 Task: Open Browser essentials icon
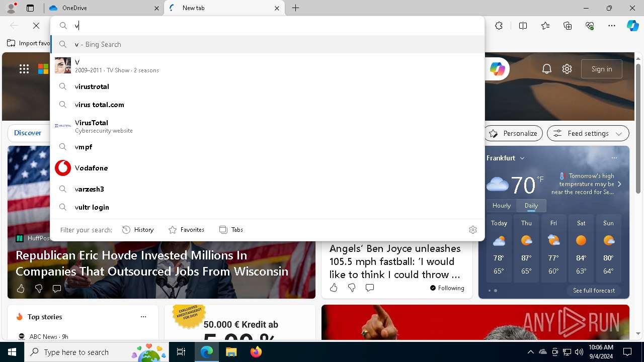click(590, 26)
